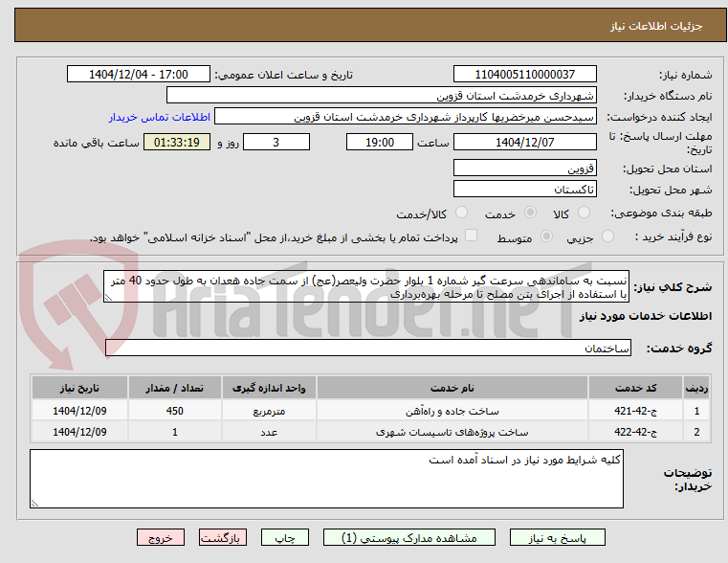728x563 pixels.
Task: Click the delivery city field تاکستان
Action: (525, 189)
